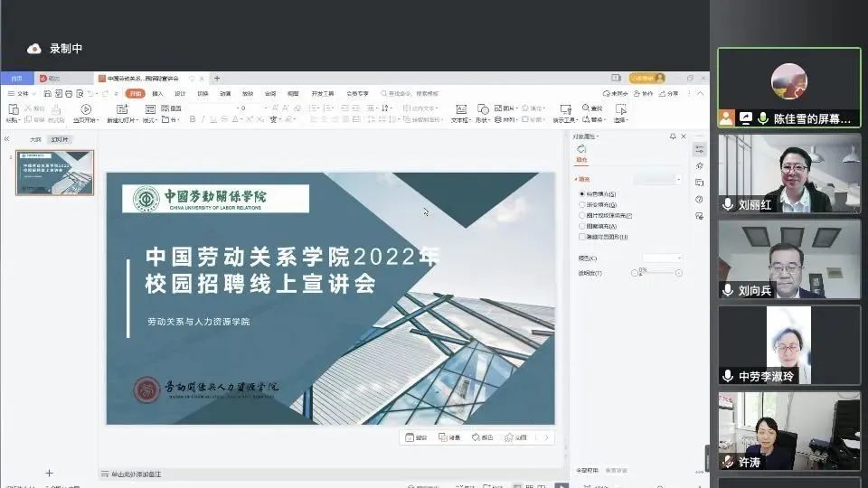This screenshot has width=868, height=488.
Task: Click the muted microphone icon next to 许涛
Action: pos(728,462)
